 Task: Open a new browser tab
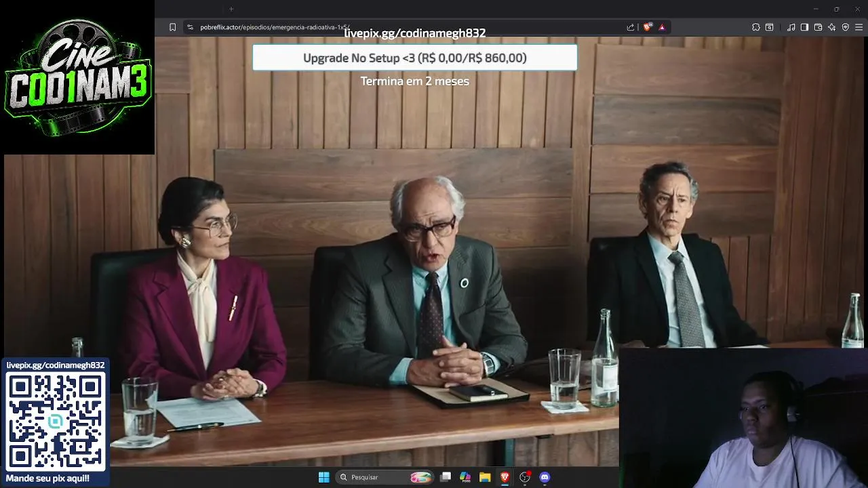[x=231, y=9]
